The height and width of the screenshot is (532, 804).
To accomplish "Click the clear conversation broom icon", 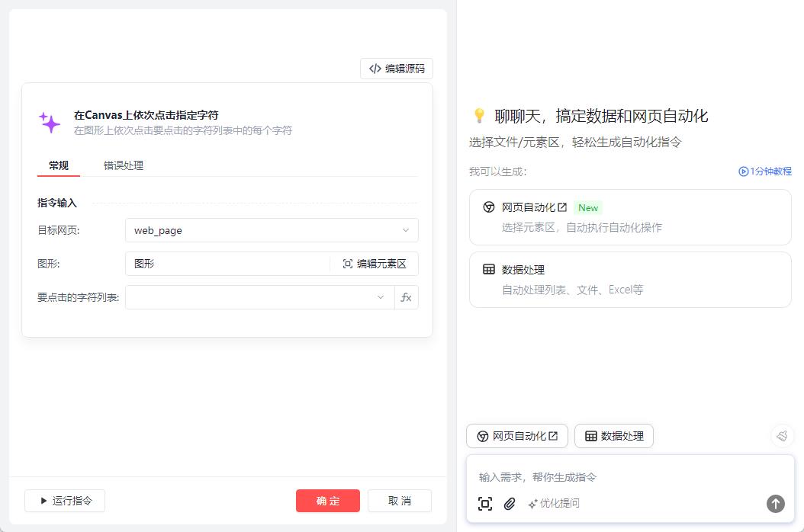I will point(782,436).
